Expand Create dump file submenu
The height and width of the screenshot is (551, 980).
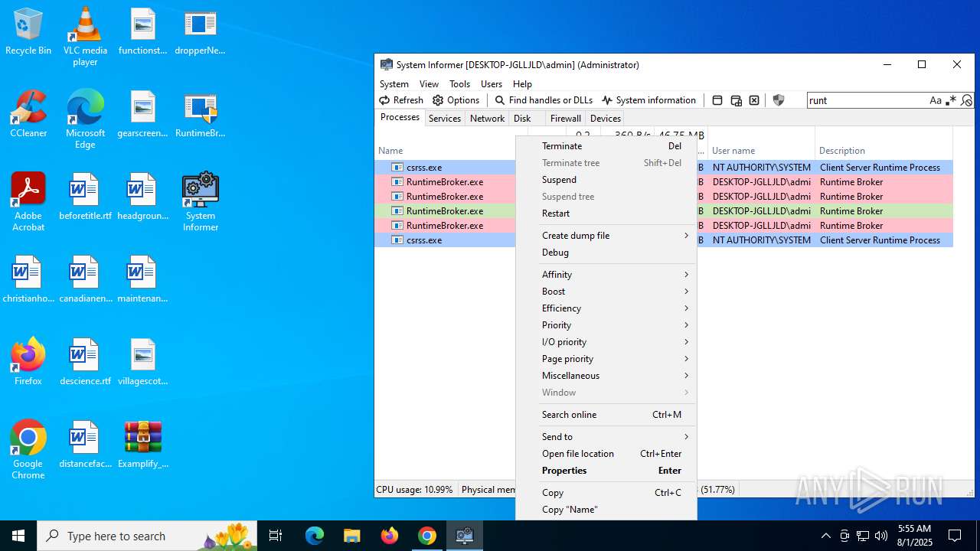pyautogui.click(x=606, y=236)
